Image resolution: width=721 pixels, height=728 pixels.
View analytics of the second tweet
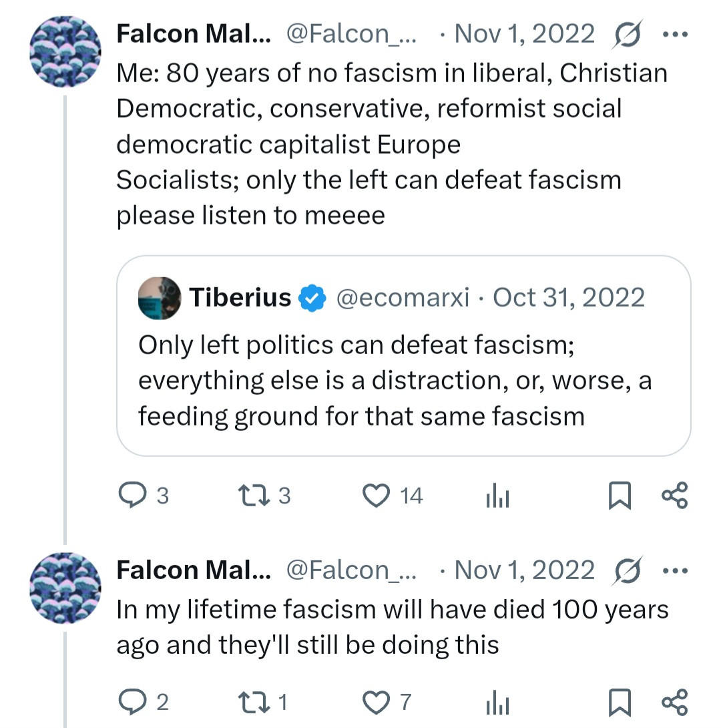click(x=497, y=703)
